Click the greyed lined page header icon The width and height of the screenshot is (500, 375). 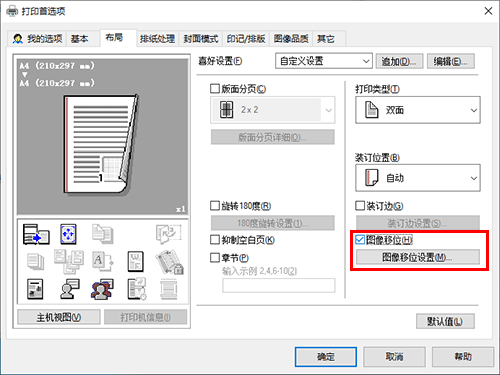(168, 289)
